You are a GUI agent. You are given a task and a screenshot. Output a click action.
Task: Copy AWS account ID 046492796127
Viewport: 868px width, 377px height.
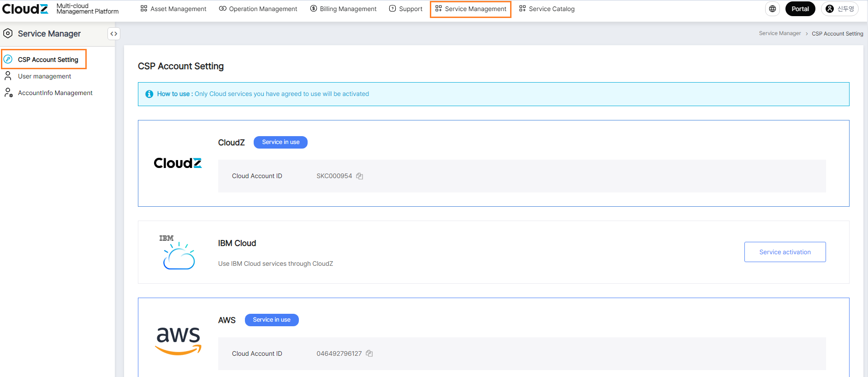(x=369, y=353)
